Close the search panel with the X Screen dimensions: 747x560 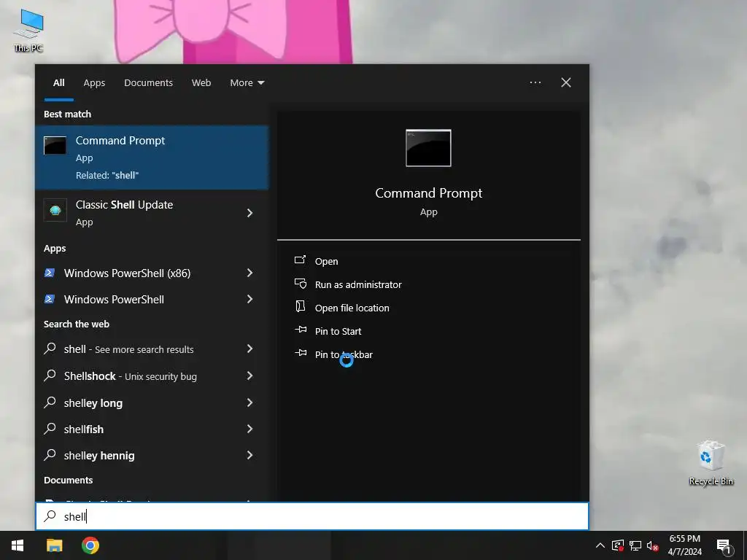(x=566, y=82)
